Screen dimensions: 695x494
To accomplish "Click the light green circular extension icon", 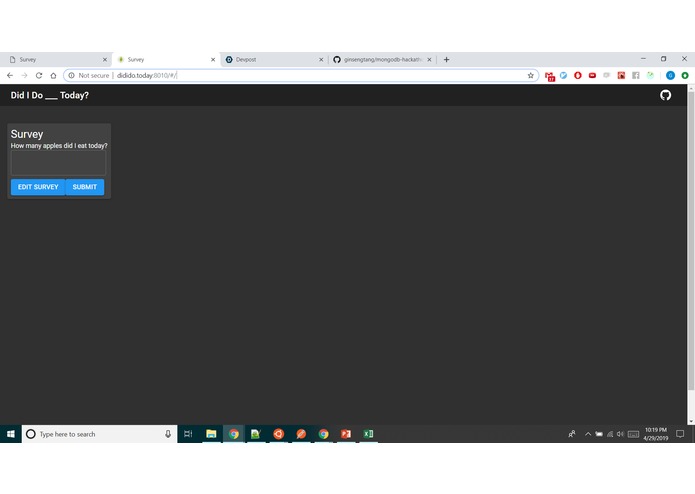I will (650, 75).
